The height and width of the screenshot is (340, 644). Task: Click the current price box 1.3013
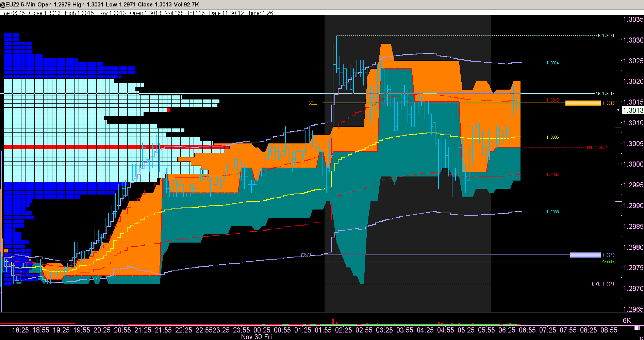tap(633, 110)
